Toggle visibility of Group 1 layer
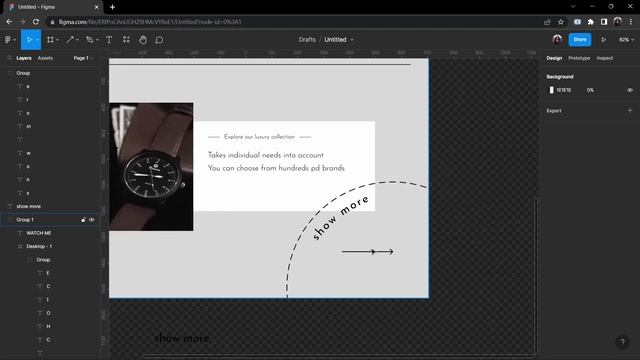Viewport: 640px width, 360px height. [x=92, y=220]
